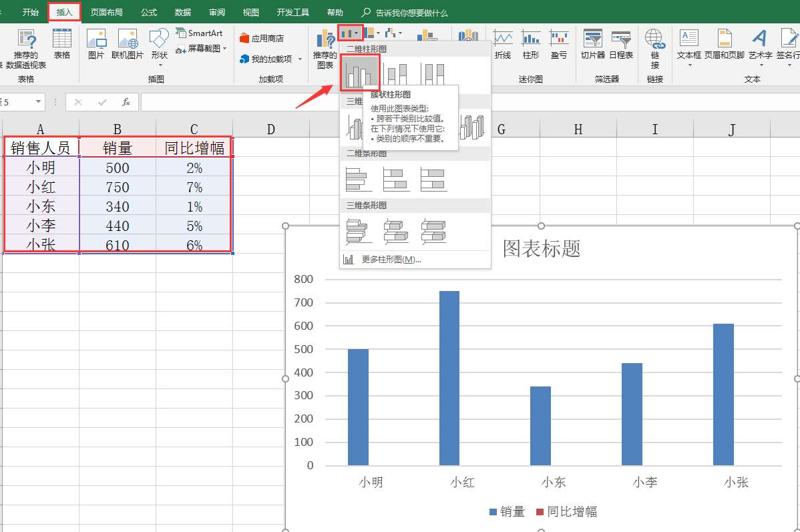
Task: Open the 公式 Formulas tab
Action: pyautogui.click(x=149, y=12)
